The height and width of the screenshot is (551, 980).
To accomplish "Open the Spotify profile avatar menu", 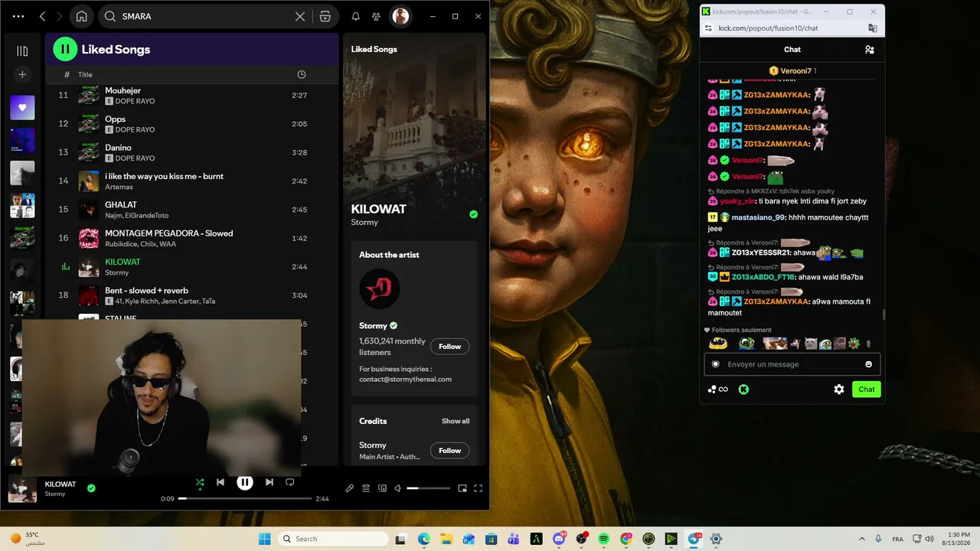I will (400, 16).
